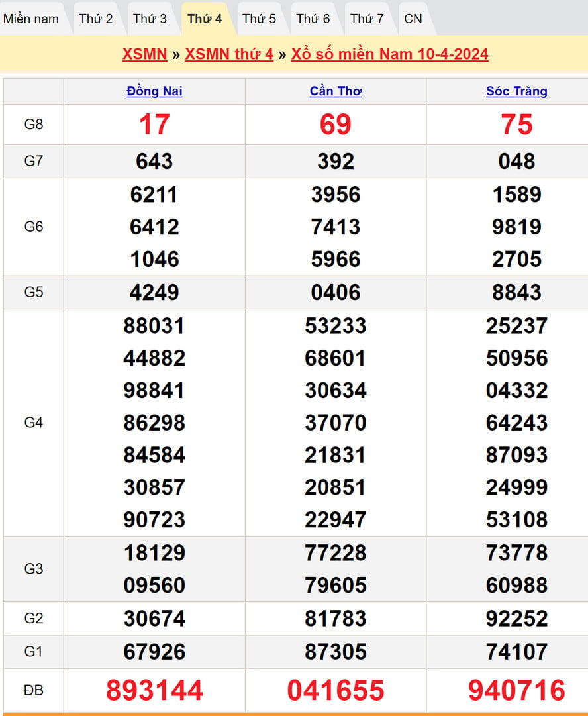
Task: Follow the Cần Thơ column header link
Action: [x=336, y=91]
